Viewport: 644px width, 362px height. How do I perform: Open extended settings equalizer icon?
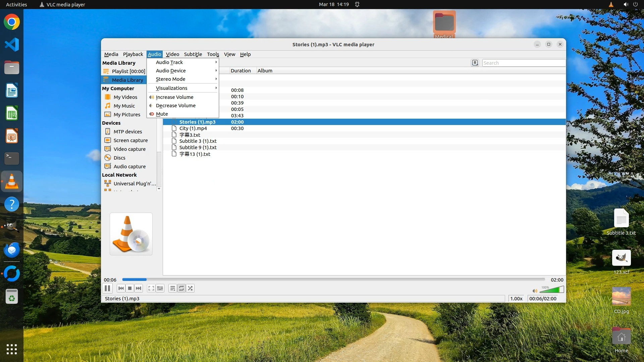point(160,288)
